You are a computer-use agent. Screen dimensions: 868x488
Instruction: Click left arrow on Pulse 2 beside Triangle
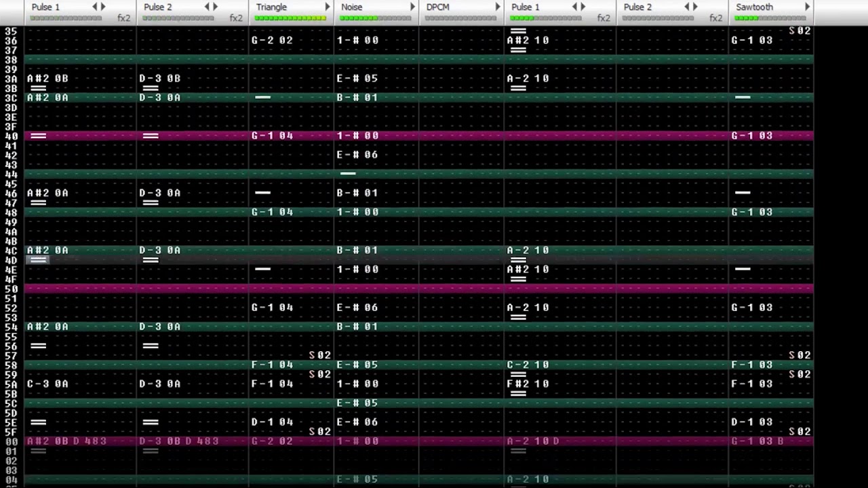point(208,7)
